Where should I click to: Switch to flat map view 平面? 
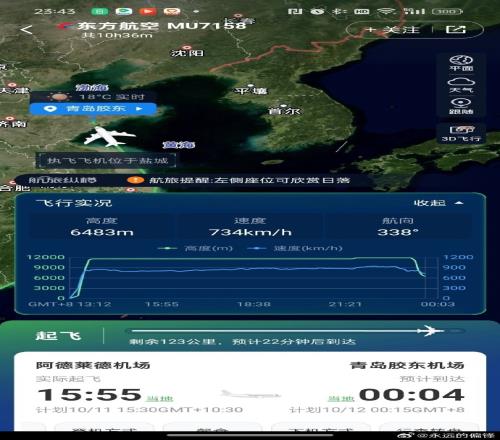(x=461, y=63)
